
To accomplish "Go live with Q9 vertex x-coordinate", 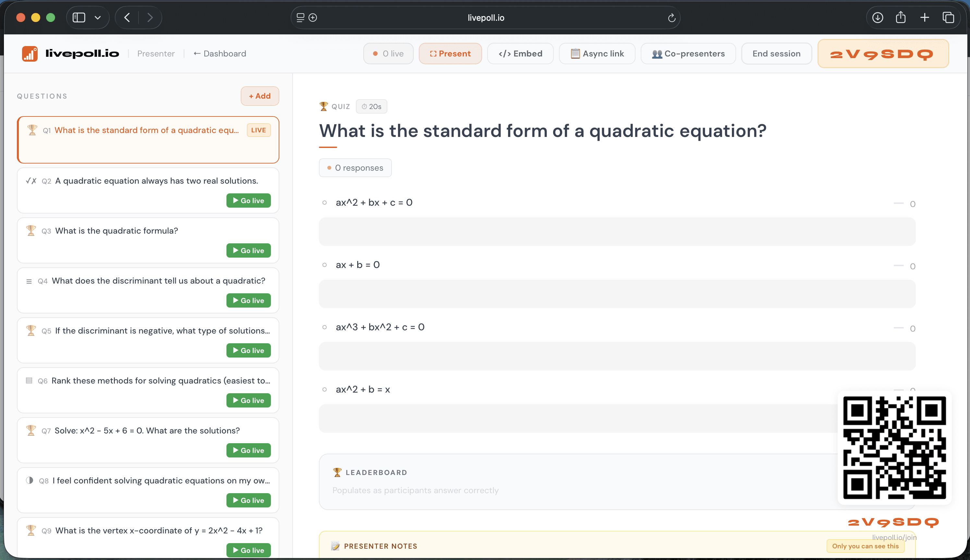I will coord(249,550).
